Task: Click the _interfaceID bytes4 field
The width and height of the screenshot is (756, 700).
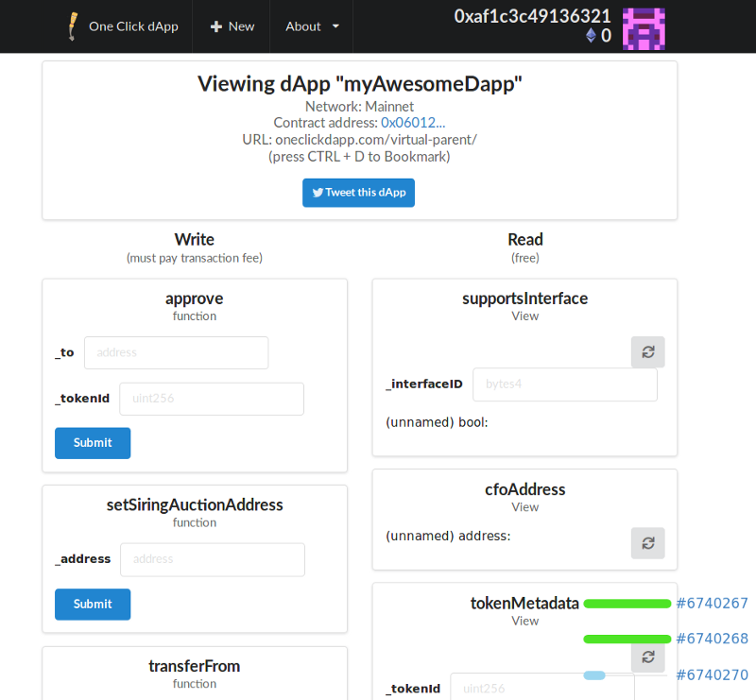Action: pos(564,384)
